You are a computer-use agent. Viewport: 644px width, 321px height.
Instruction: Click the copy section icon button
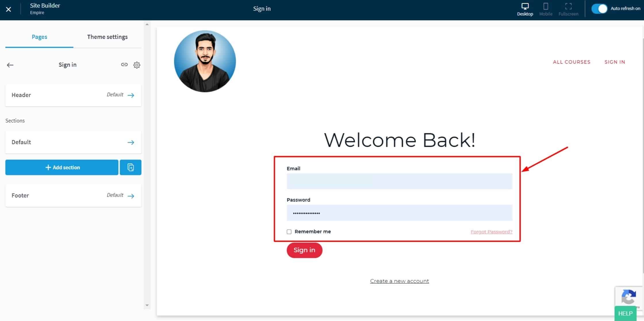[131, 167]
